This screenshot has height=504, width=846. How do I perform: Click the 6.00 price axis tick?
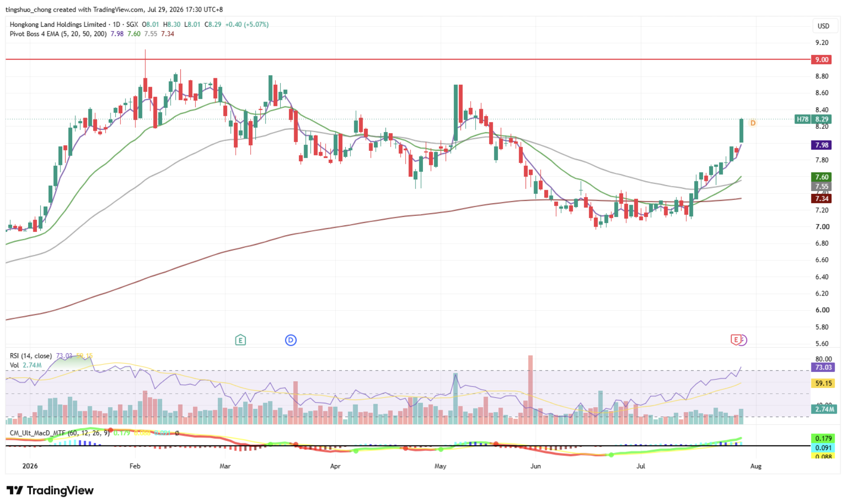[x=822, y=310]
